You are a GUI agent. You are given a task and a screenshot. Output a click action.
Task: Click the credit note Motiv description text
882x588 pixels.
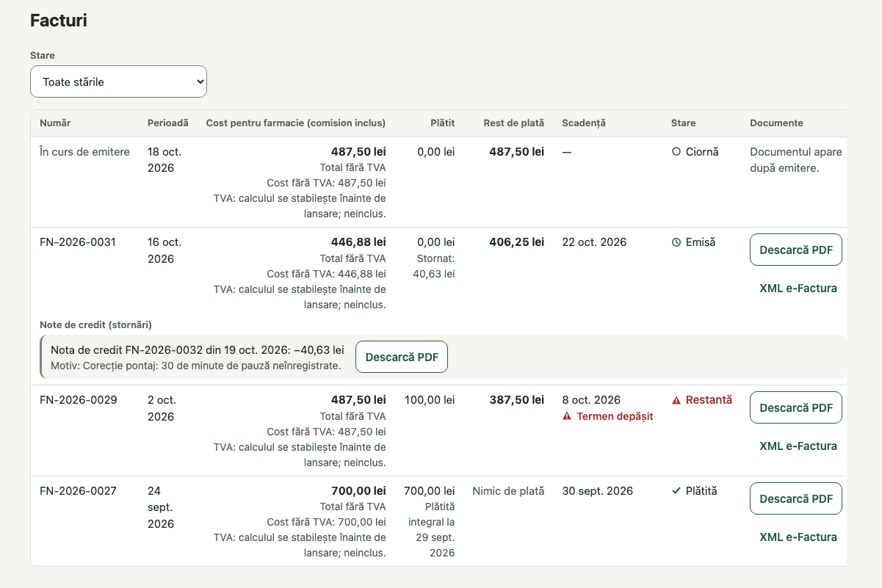[x=196, y=366]
